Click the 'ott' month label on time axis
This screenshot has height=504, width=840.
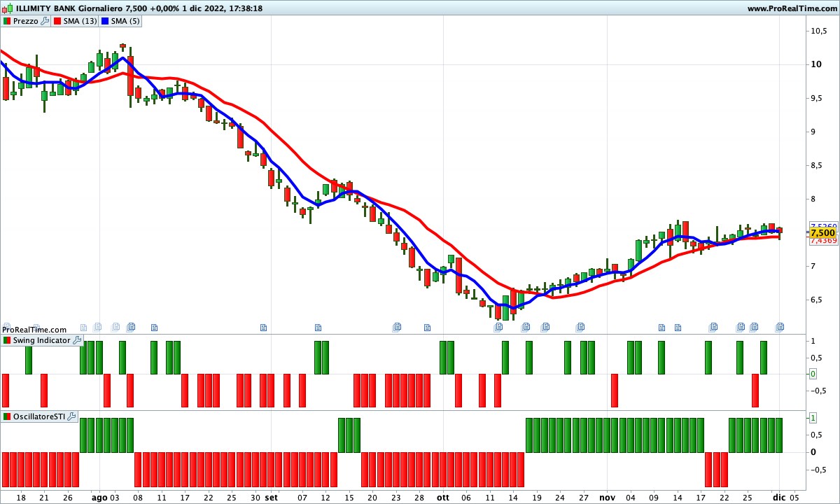[442, 498]
